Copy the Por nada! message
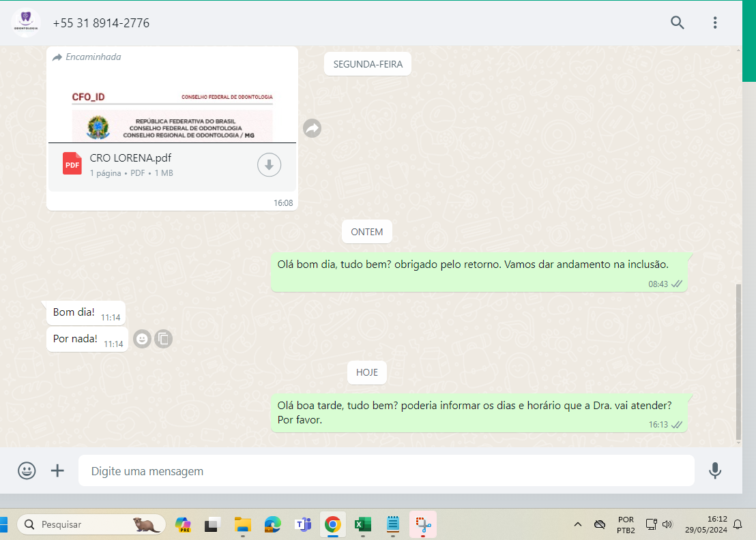 (x=164, y=339)
